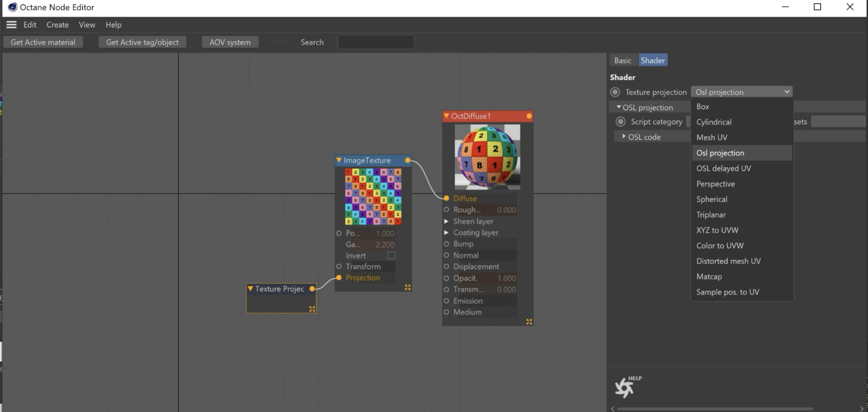Toggle the Texture projection animation radio

[615, 92]
